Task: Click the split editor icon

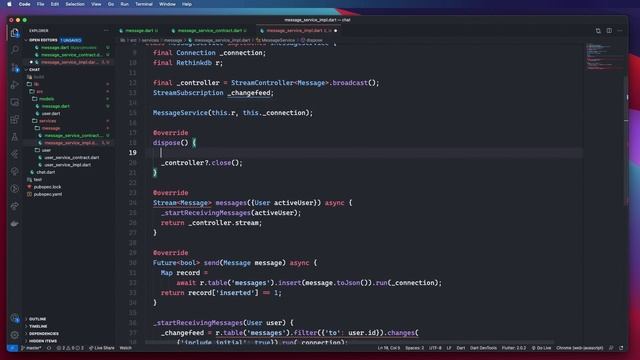Action: coord(609,31)
